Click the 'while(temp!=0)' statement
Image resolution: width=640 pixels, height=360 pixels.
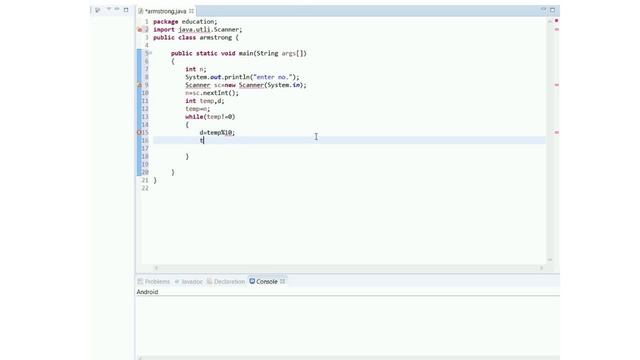(x=210, y=117)
